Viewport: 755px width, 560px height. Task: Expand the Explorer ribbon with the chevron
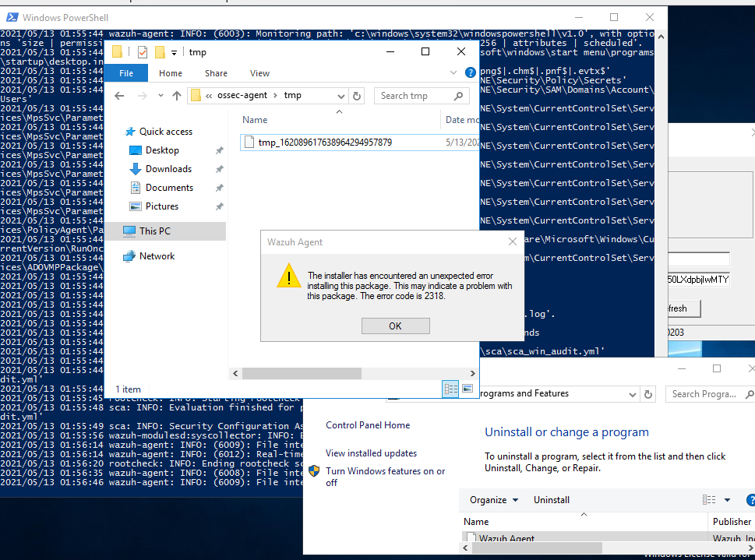point(453,72)
